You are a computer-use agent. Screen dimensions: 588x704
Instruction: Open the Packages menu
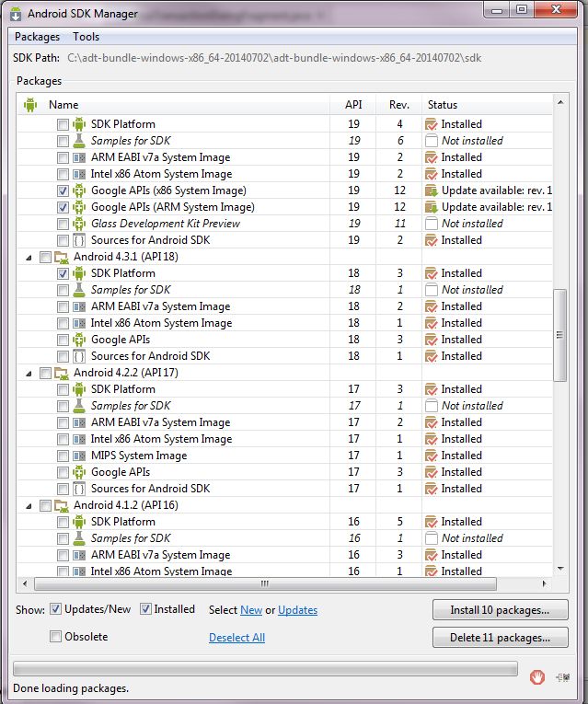[x=37, y=37]
